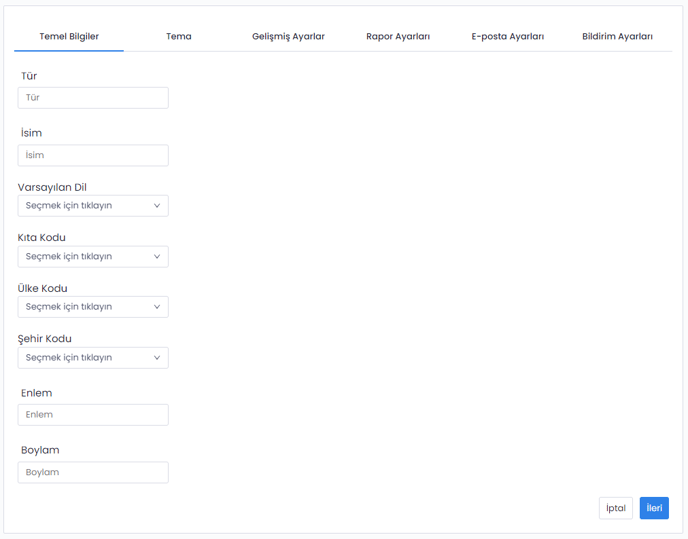
Task: Click the chevron arrow in Ülke Kodu
Action: coord(157,307)
